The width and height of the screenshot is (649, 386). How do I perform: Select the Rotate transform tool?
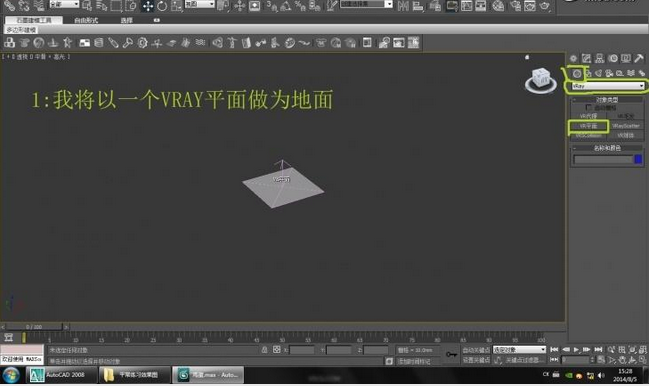pyautogui.click(x=162, y=6)
